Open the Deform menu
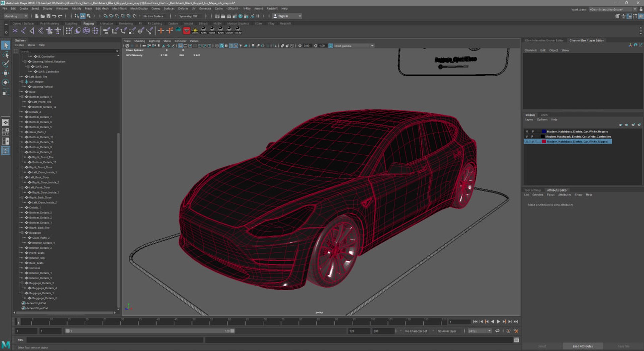 (x=183, y=8)
